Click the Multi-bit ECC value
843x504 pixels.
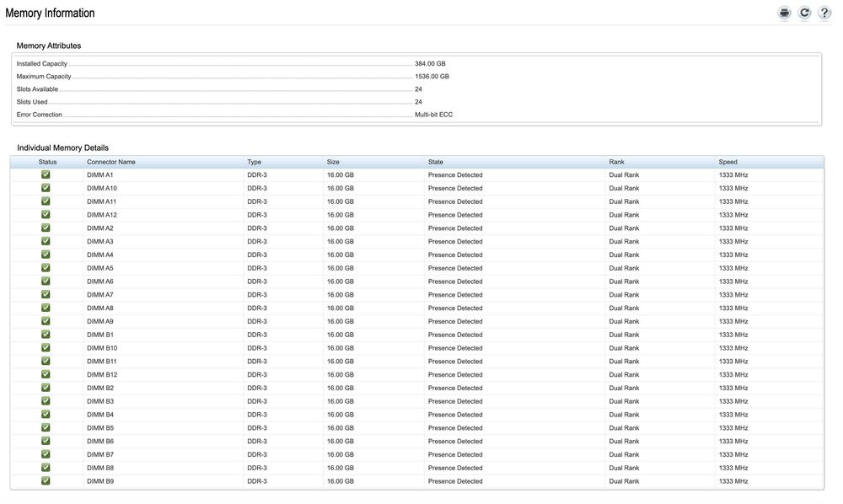(x=434, y=115)
